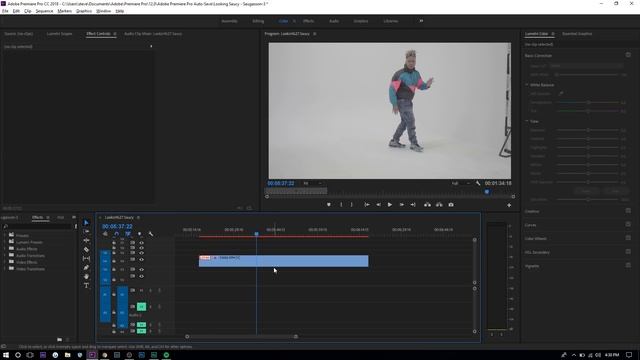This screenshot has height=360, width=640.
Task: Mark Out in Program Monitor
Action: pyautogui.click(x=352, y=204)
